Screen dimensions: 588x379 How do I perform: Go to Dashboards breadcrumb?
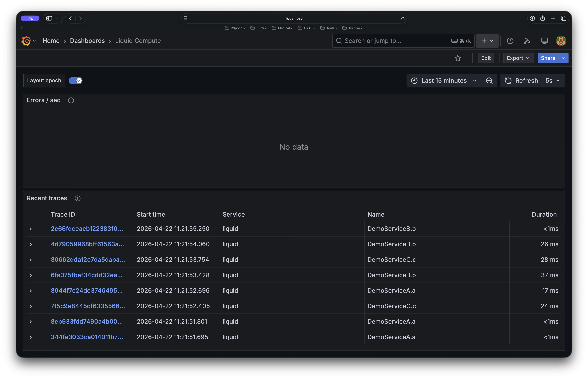point(87,41)
